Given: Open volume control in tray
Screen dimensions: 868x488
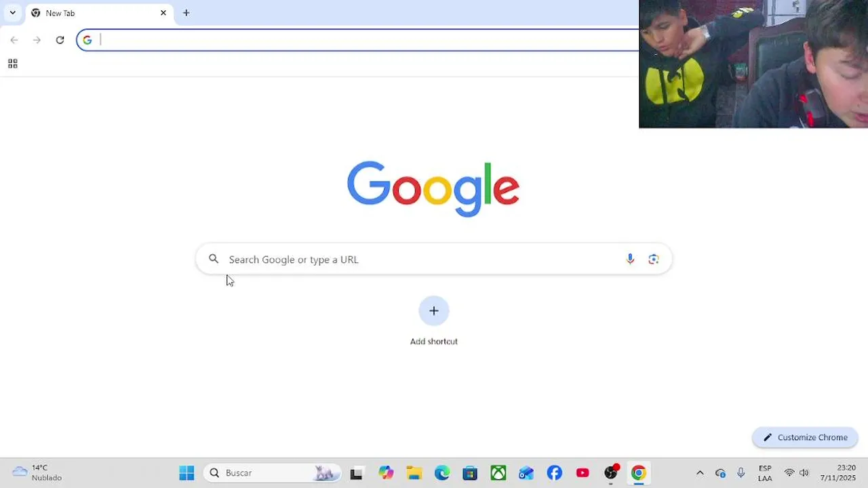Looking at the screenshot, I should click(804, 473).
